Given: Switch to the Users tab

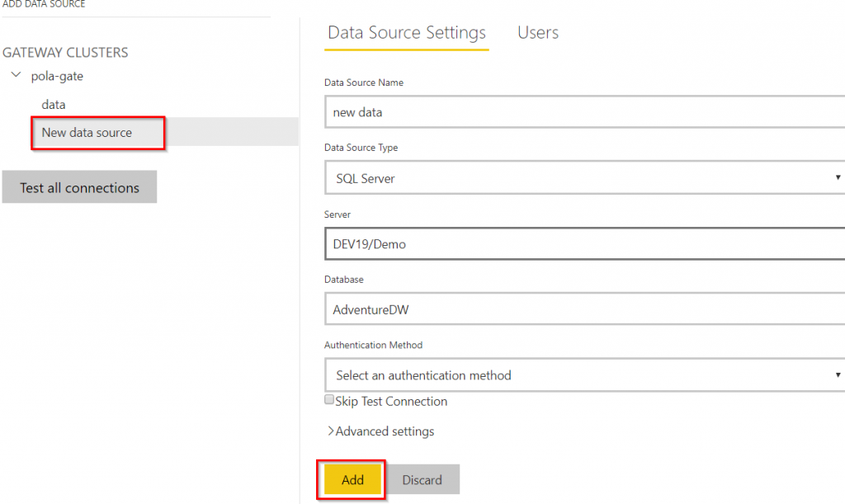Looking at the screenshot, I should pos(537,33).
